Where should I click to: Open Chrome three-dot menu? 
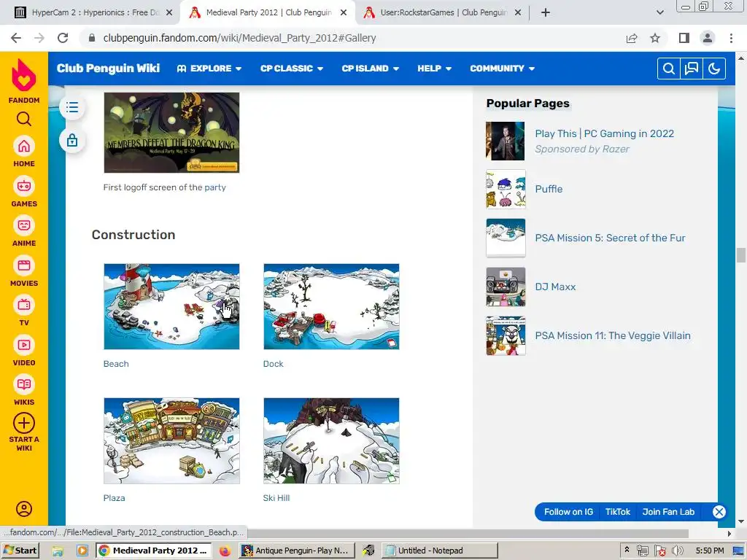[x=731, y=38]
